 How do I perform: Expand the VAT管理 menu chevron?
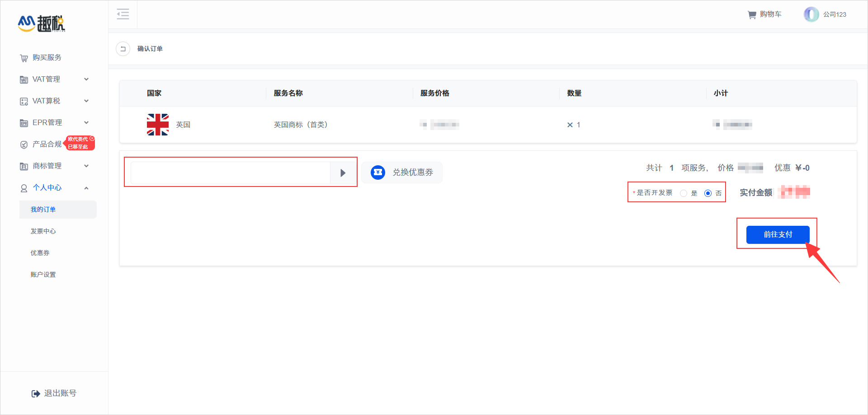click(x=86, y=79)
